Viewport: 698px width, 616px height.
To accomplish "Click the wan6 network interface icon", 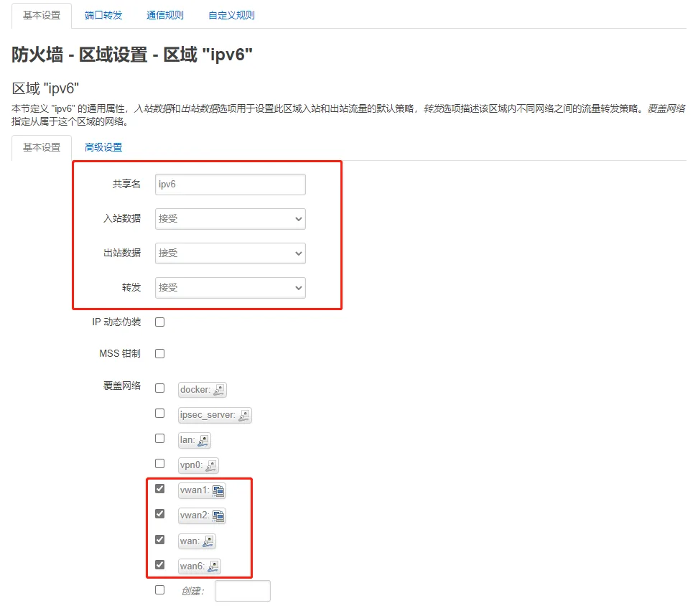I will tap(213, 566).
